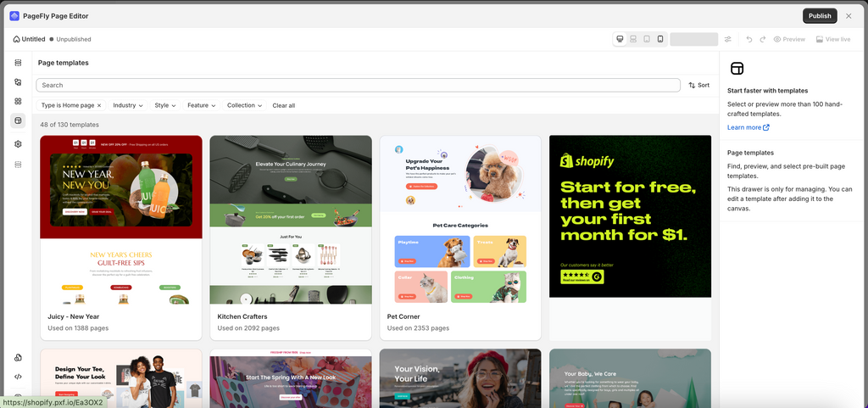Expand the Industry filter dropdown

pyautogui.click(x=128, y=105)
